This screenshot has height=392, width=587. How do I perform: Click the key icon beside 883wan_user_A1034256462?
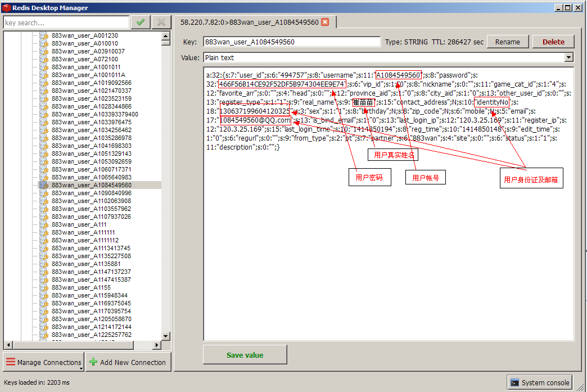(x=44, y=130)
